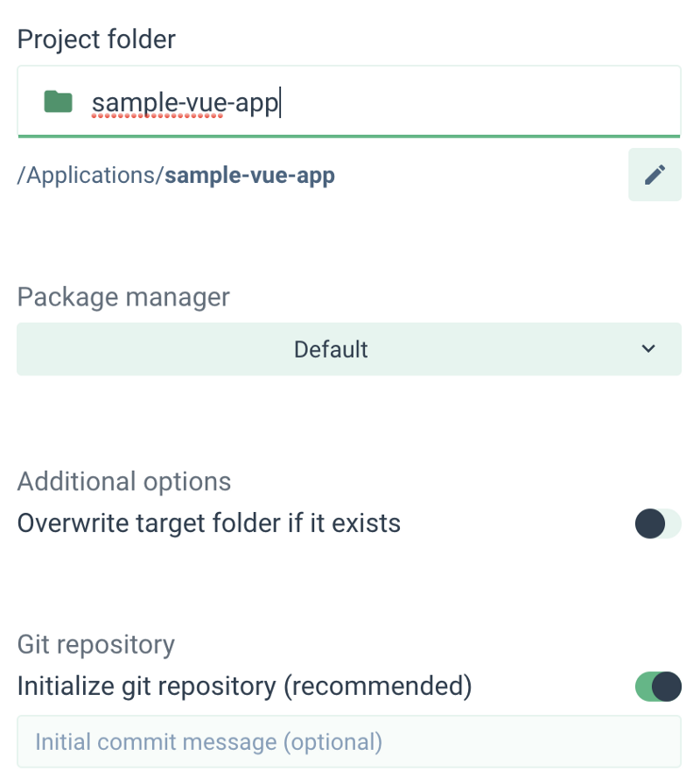Enable Overwrite target folder switch
Viewport: 700px width, 778px height.
click(x=657, y=524)
